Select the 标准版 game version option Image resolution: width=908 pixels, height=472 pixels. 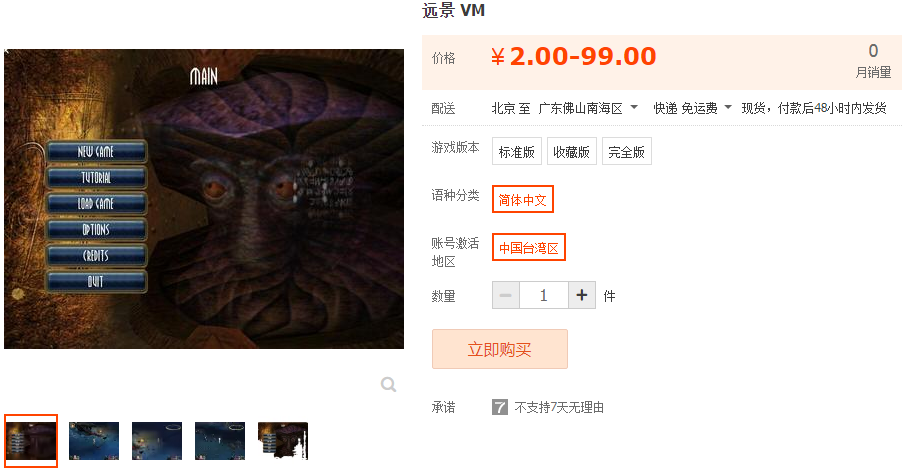point(517,151)
